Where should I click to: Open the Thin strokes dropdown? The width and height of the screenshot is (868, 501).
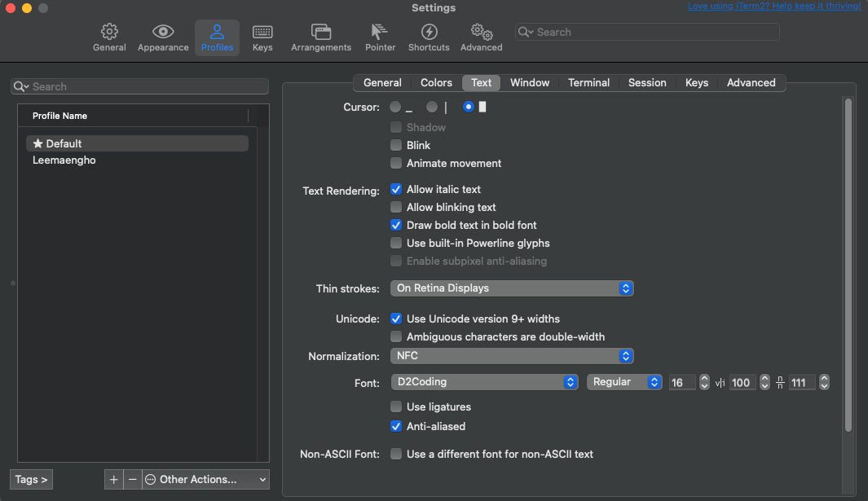click(512, 288)
